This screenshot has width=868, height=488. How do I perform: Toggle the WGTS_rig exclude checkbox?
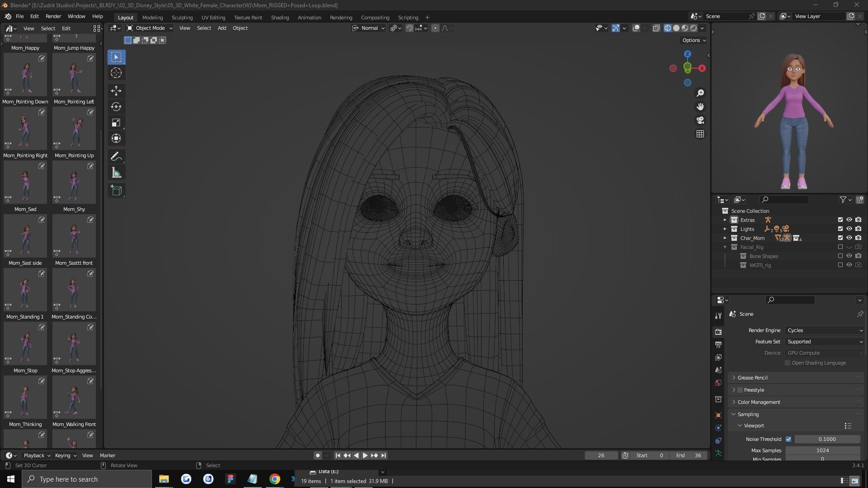840,265
